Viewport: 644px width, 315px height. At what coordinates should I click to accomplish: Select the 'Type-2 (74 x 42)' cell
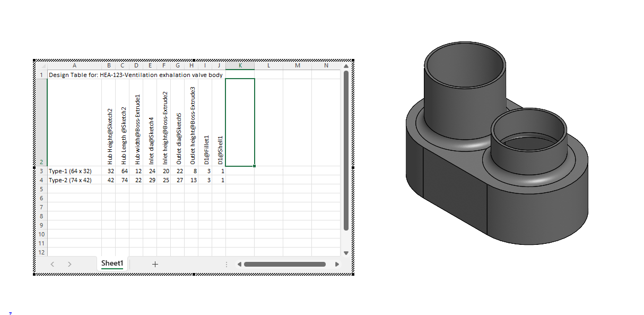[74, 180]
